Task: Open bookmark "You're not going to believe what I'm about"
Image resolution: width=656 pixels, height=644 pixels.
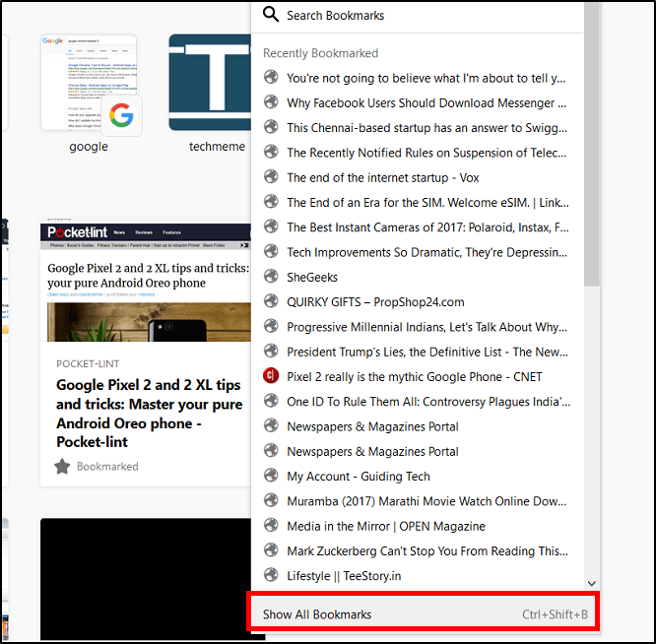Action: [417, 78]
